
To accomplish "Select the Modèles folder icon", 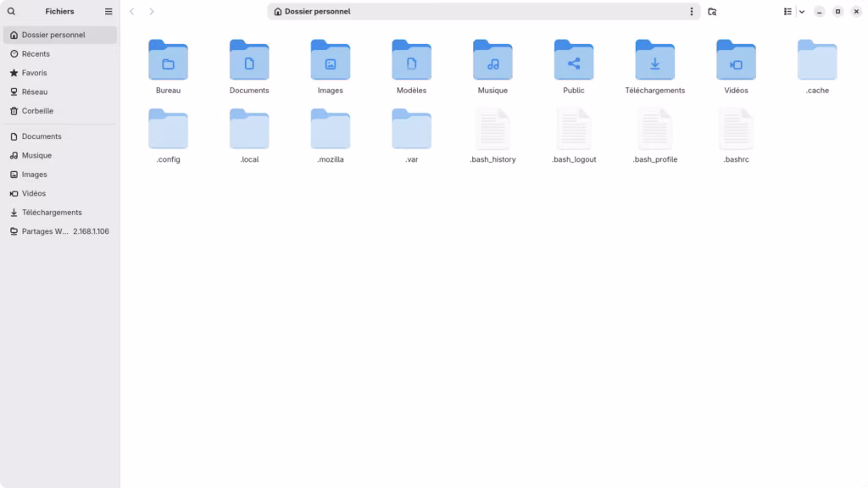I will tap(411, 60).
